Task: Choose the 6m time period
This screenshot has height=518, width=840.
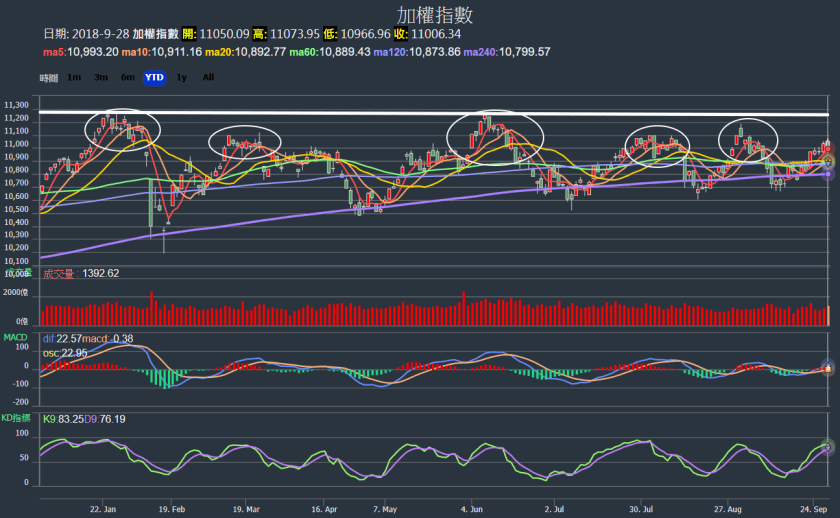Action: (127, 77)
